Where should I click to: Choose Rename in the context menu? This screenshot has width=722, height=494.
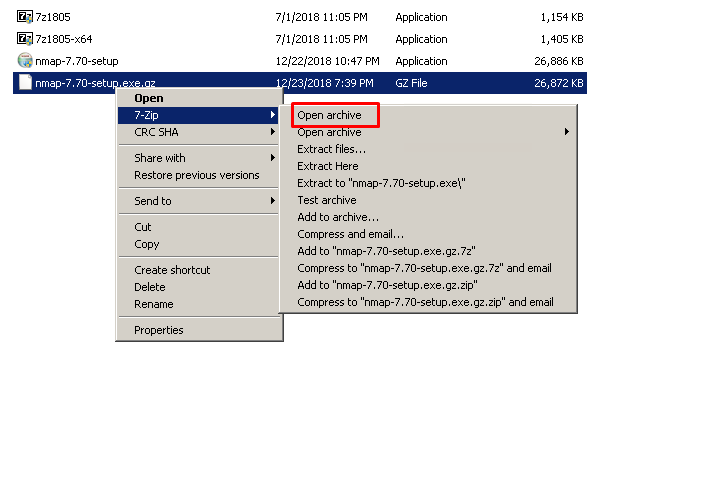tap(200, 304)
